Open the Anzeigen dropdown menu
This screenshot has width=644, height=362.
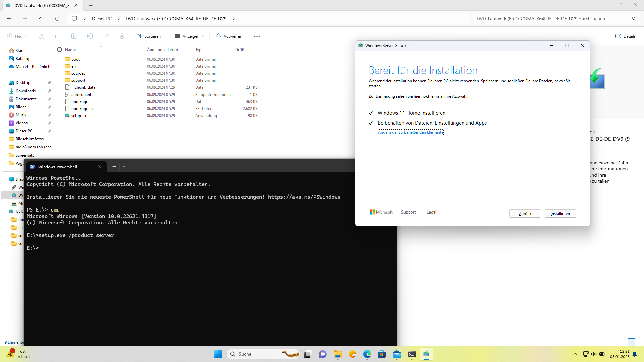[189, 36]
